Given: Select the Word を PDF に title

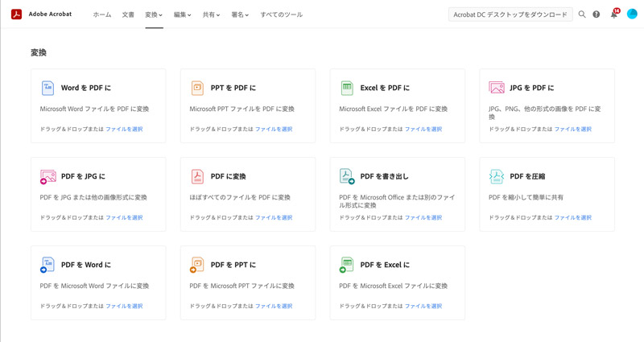Looking at the screenshot, I should (86, 88).
